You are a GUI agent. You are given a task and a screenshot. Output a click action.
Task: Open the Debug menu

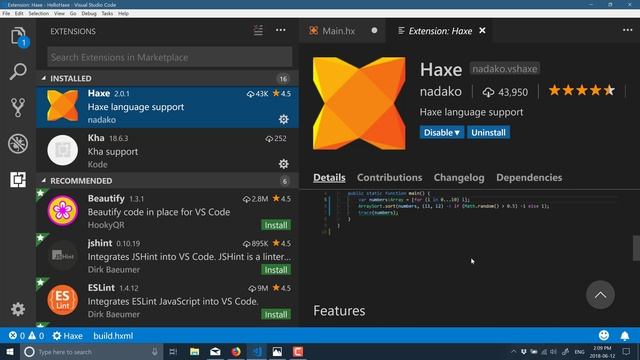click(89, 13)
